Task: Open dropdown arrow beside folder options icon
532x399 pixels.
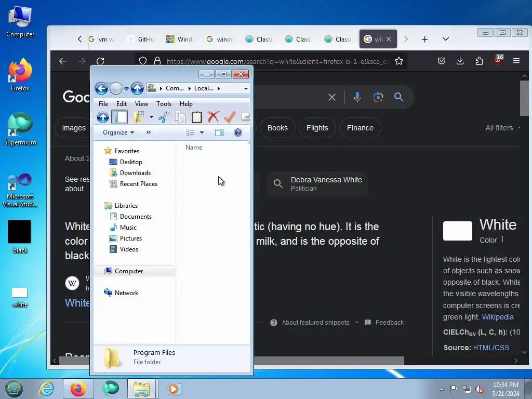Action: (x=151, y=117)
